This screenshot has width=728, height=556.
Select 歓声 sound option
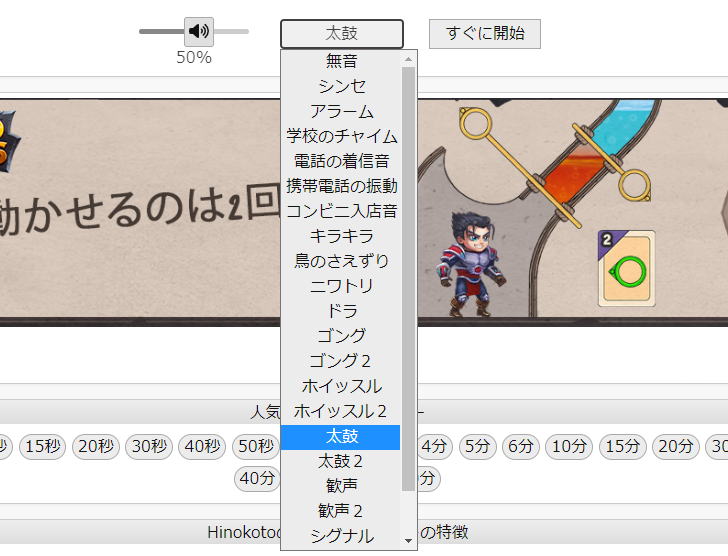(341, 486)
